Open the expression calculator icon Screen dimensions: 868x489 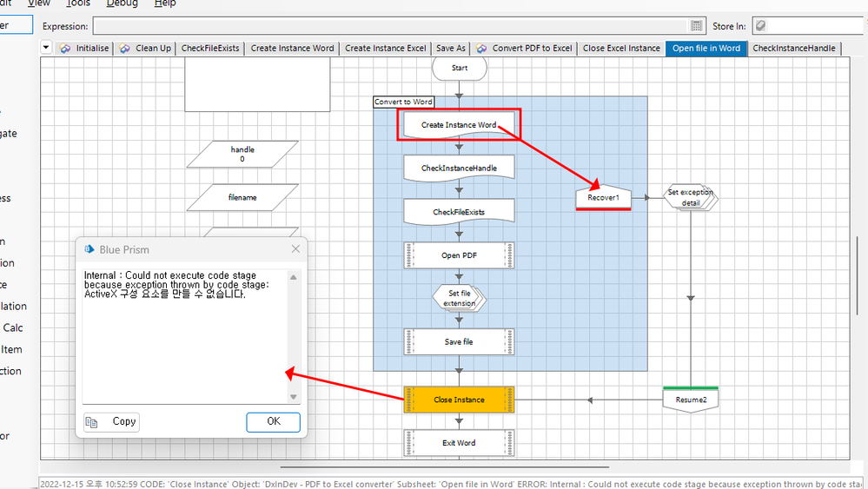[x=696, y=26]
